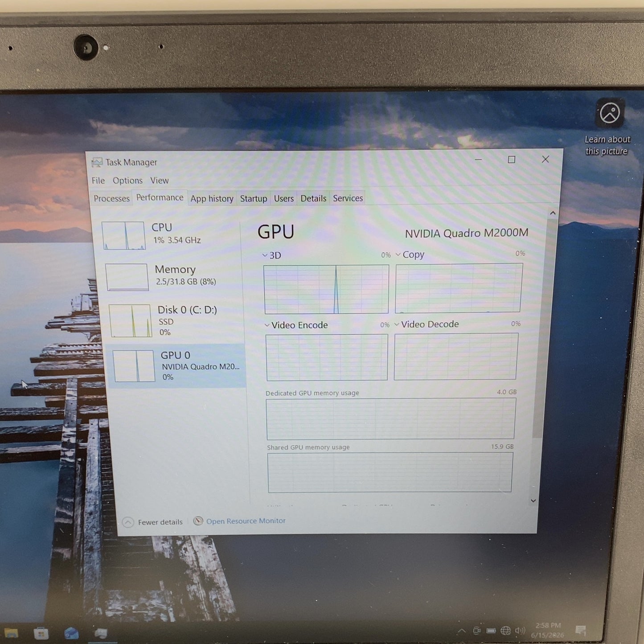This screenshot has width=644, height=644.
Task: Click the 15.9 GB shared memory label
Action: pyautogui.click(x=502, y=446)
